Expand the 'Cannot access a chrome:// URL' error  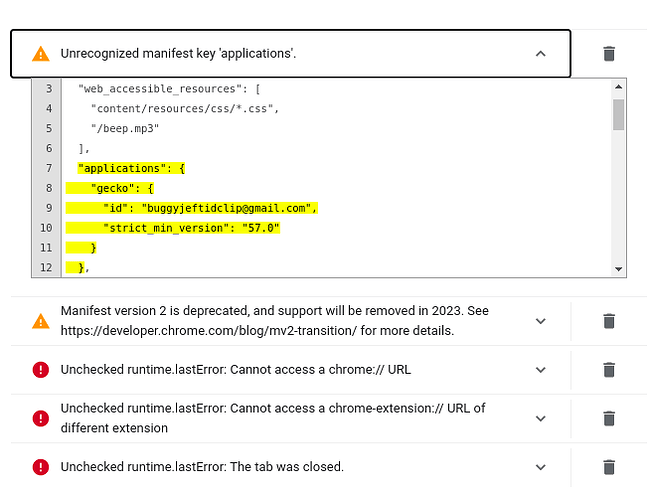point(541,370)
